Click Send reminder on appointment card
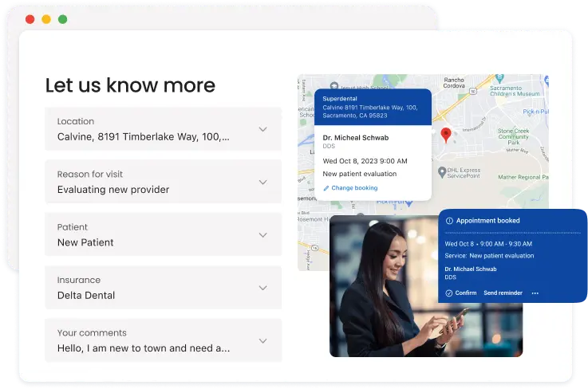The image size is (588, 389). pyautogui.click(x=503, y=293)
